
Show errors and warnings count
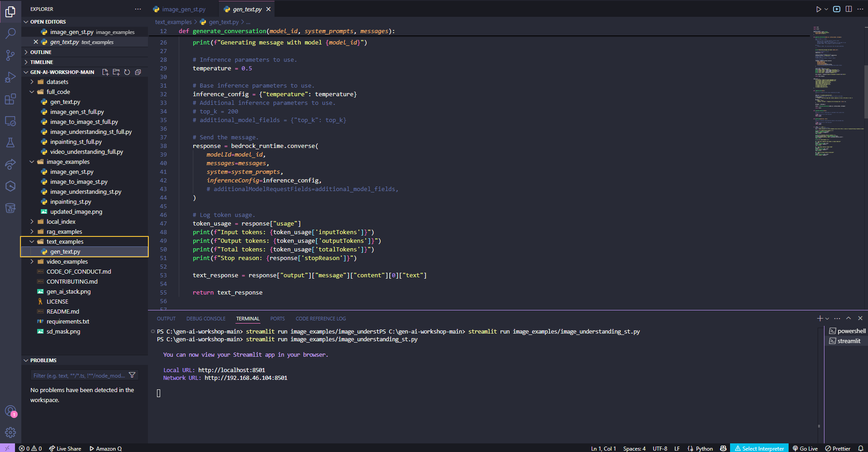click(30, 448)
